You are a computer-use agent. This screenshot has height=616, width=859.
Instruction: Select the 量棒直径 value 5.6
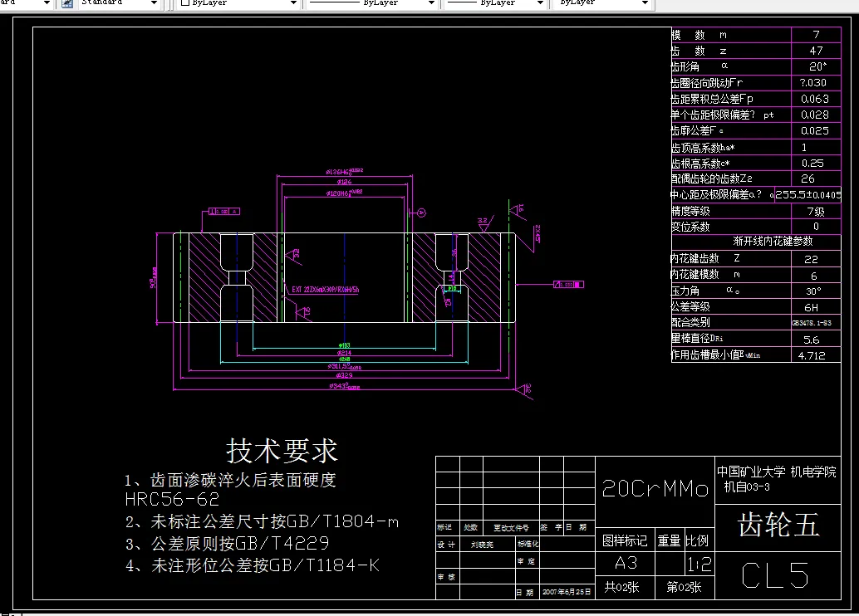click(812, 340)
